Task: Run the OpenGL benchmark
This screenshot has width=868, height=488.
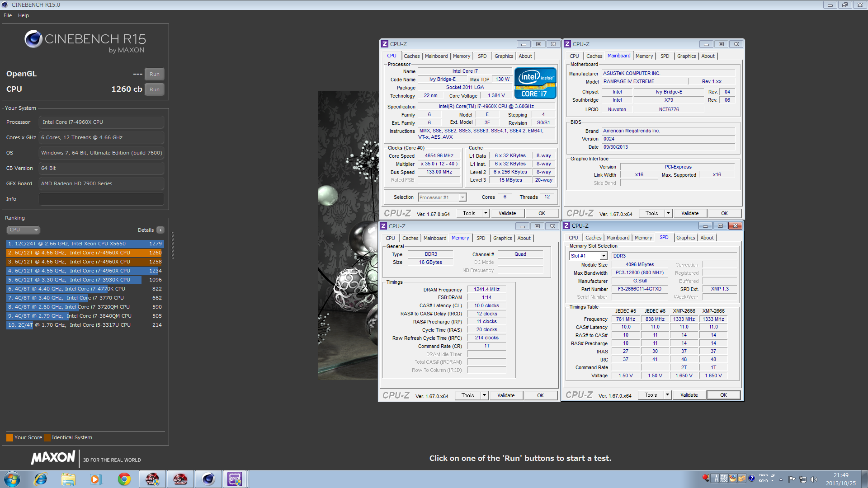Action: point(154,74)
